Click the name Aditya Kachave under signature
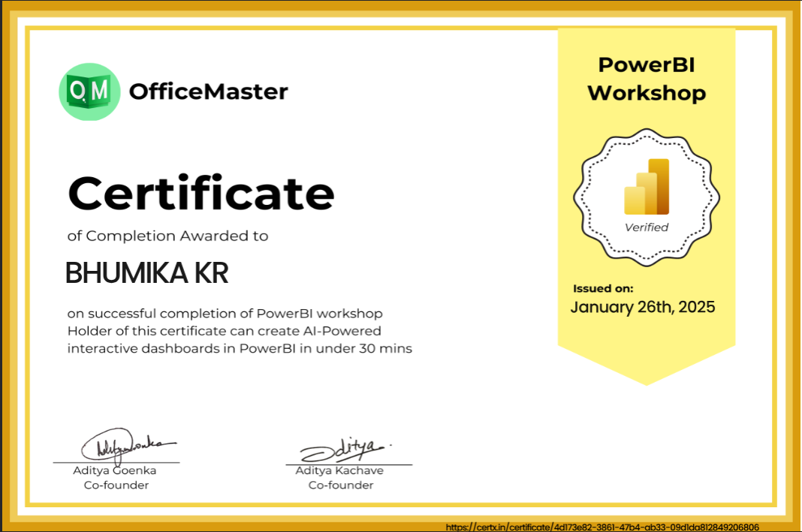The height and width of the screenshot is (532, 802). click(339, 470)
